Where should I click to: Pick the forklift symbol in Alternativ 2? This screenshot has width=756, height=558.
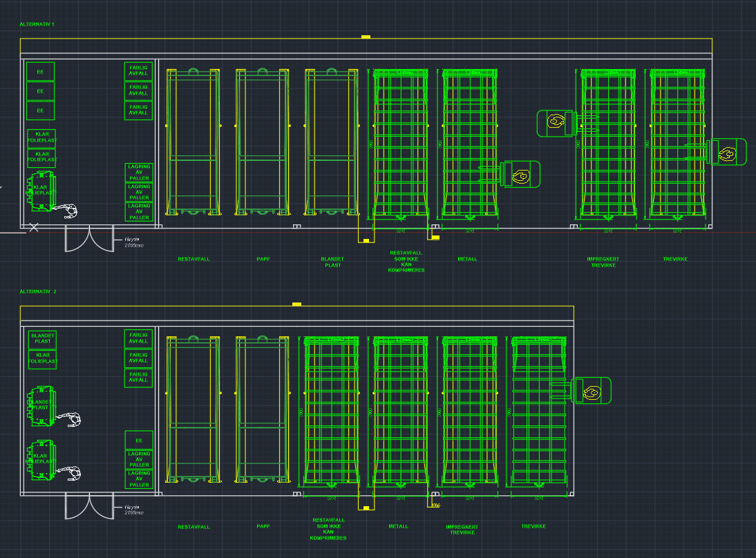592,391
